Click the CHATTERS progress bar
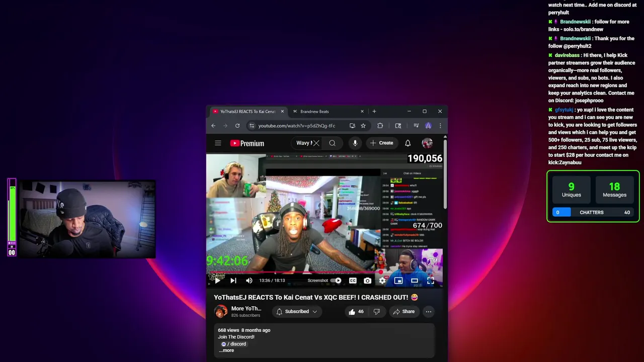The width and height of the screenshot is (644, 362). click(x=593, y=212)
